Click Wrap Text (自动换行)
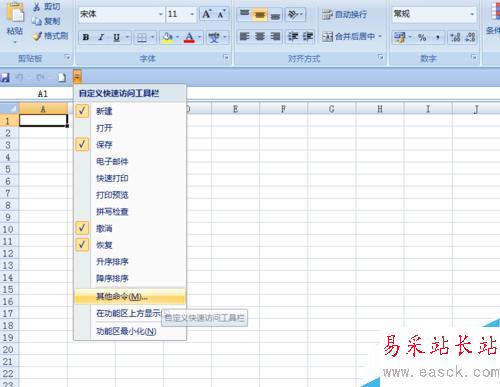 [344, 14]
